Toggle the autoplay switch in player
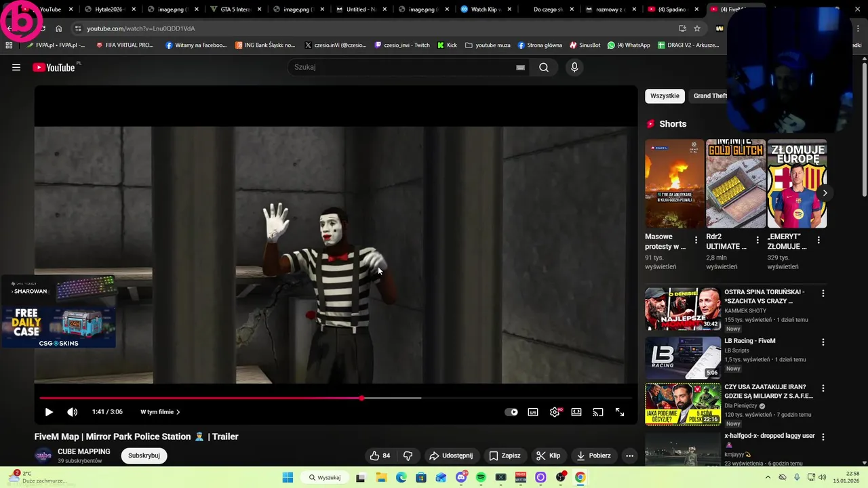868x488 pixels. click(x=511, y=412)
